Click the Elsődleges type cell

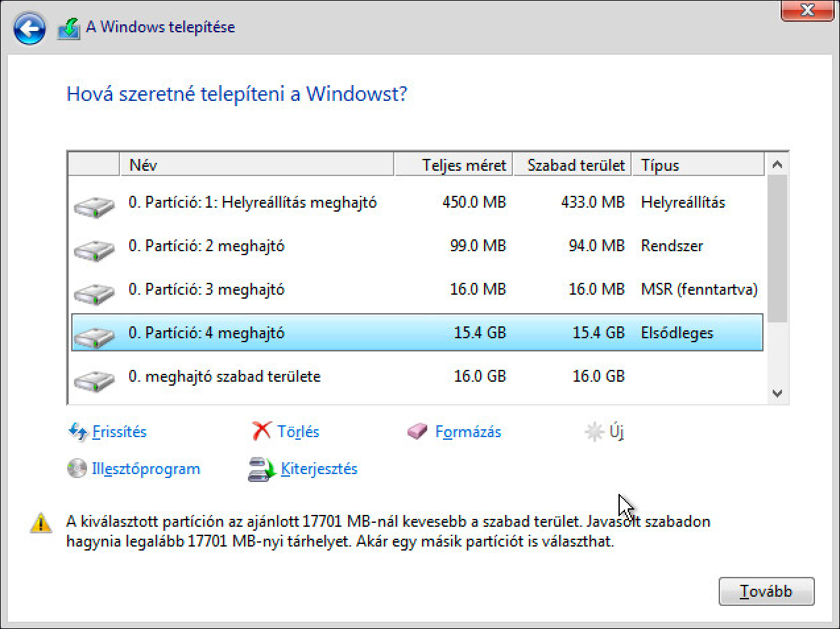click(x=677, y=333)
